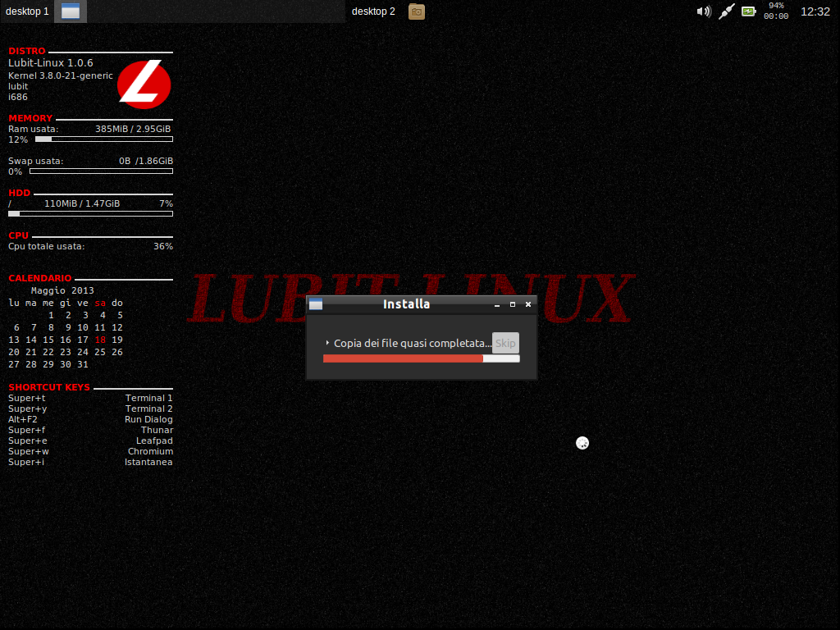
Task: Click the red Lubit-Linux L logo
Action: tap(144, 84)
